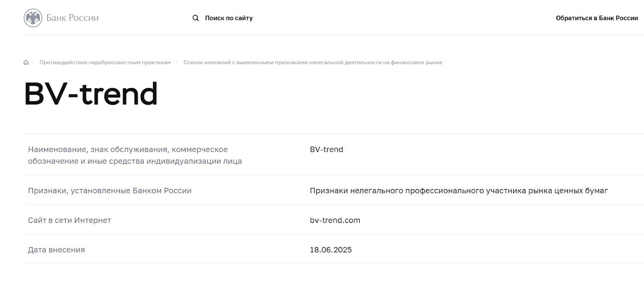Select the "BV-trend" page heading
Screen dimensions: 644x289
(91, 94)
